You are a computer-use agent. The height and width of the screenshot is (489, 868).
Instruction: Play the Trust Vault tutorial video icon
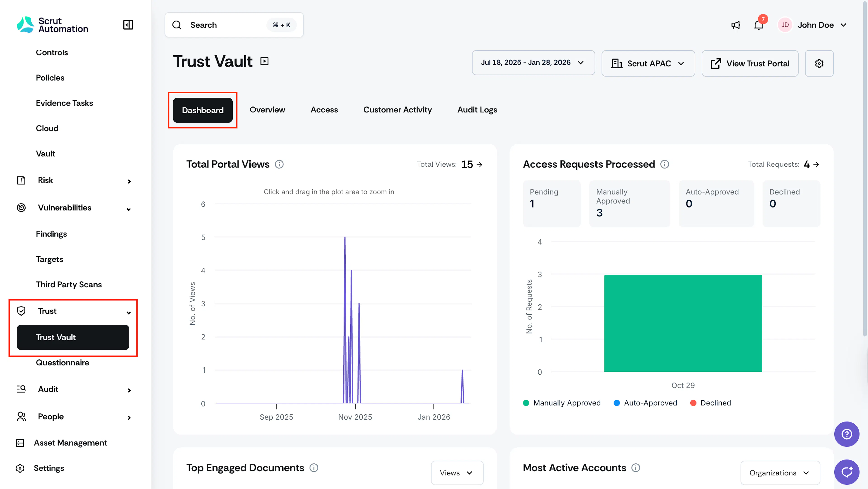pos(264,61)
